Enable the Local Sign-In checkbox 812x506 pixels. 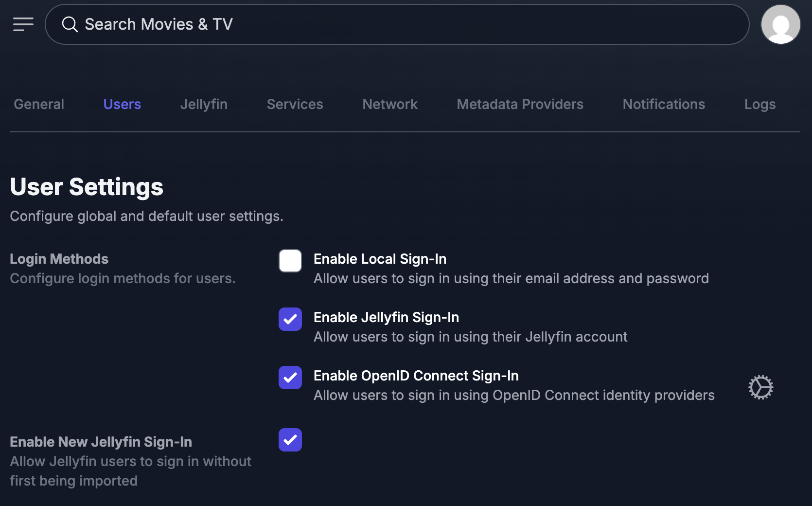pos(290,261)
